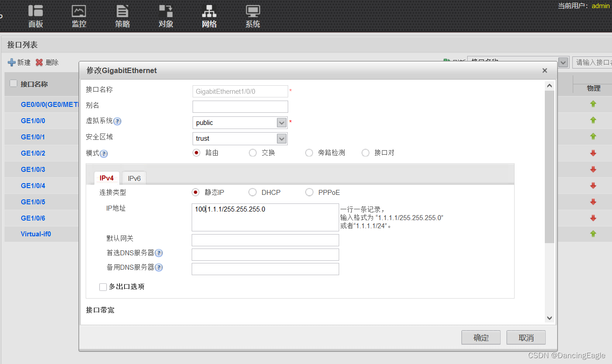Click the dialog scrollbar down arrow
612x364 pixels.
pyautogui.click(x=549, y=318)
